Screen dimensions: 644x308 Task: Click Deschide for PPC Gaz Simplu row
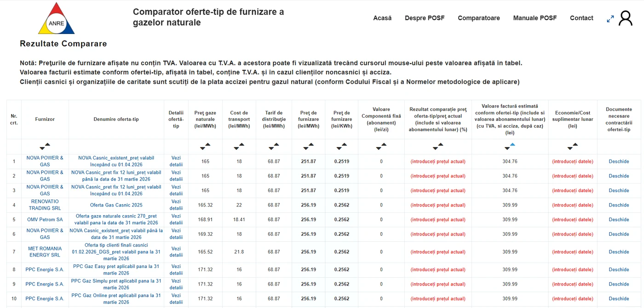coord(619,284)
